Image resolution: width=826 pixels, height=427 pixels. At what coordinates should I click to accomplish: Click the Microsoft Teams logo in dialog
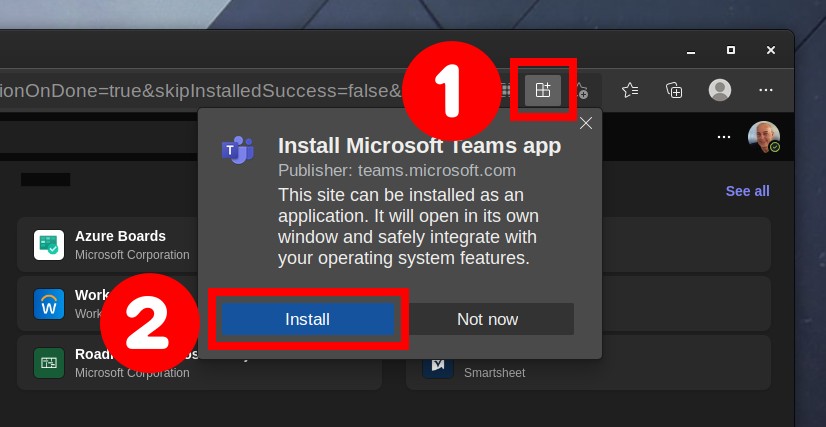tap(237, 150)
